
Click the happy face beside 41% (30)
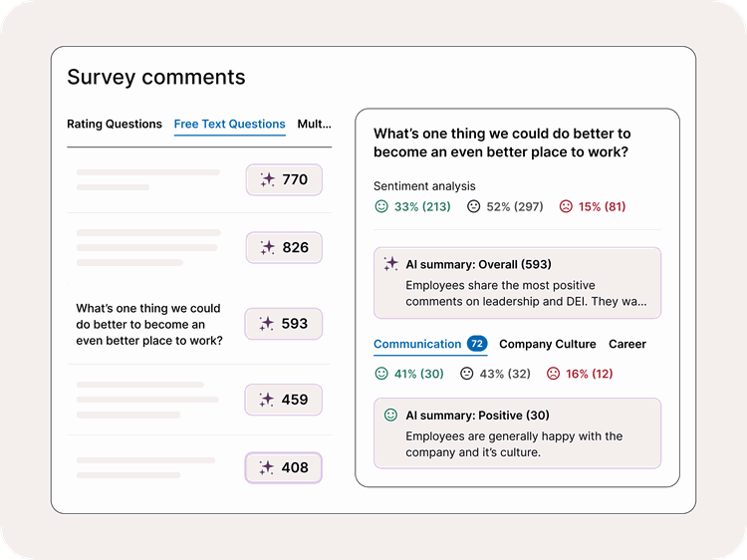(x=380, y=374)
